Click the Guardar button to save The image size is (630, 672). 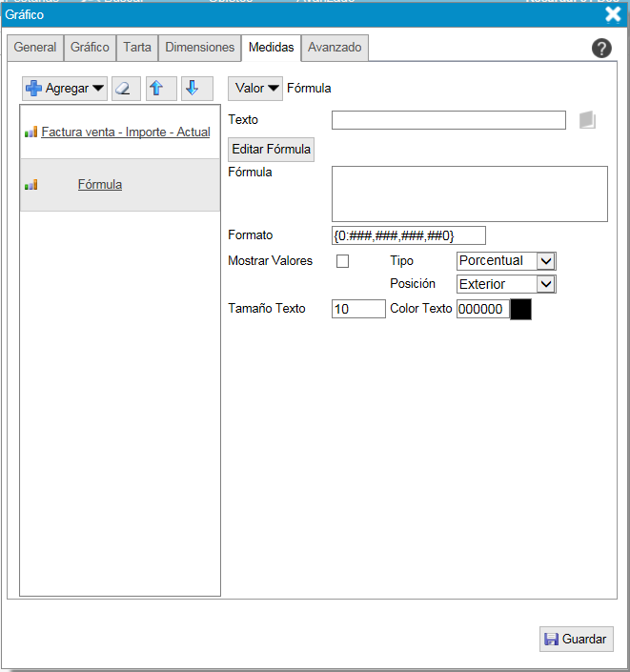coord(577,640)
